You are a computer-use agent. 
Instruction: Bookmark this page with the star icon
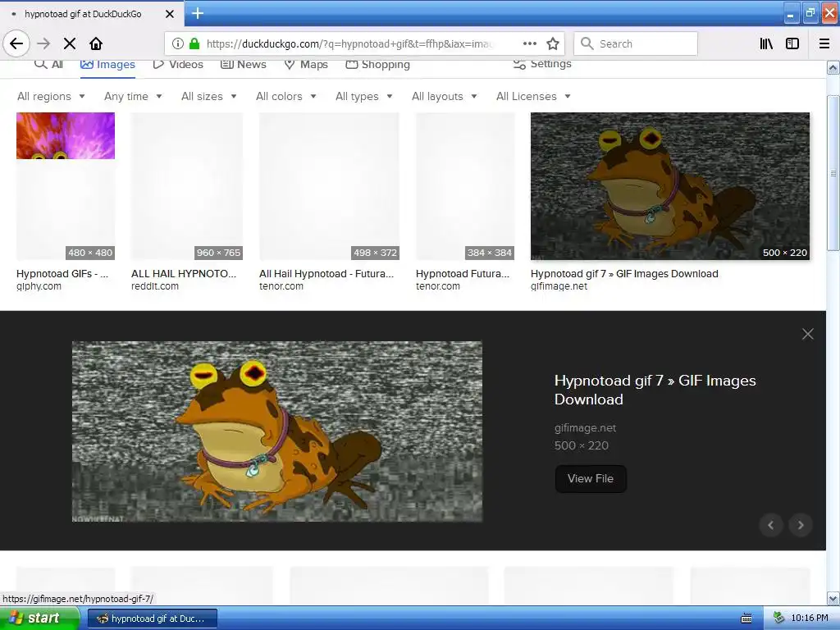(553, 43)
